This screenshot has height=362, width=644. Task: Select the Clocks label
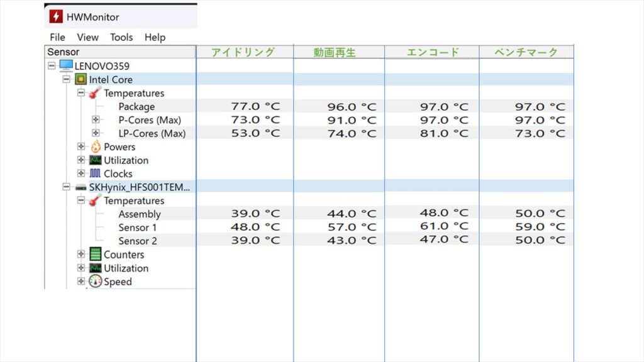118,173
